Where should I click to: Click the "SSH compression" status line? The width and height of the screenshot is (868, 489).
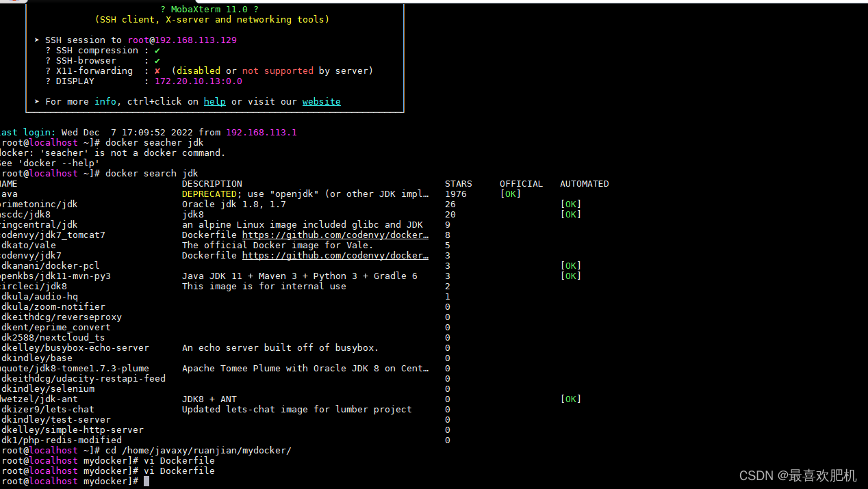pos(103,50)
